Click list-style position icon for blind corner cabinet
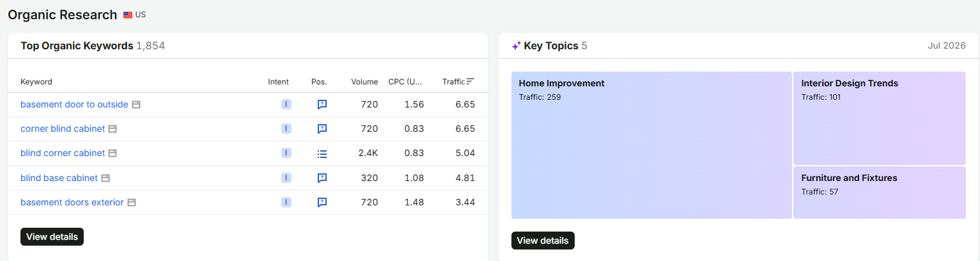This screenshot has width=980, height=261. click(x=322, y=154)
